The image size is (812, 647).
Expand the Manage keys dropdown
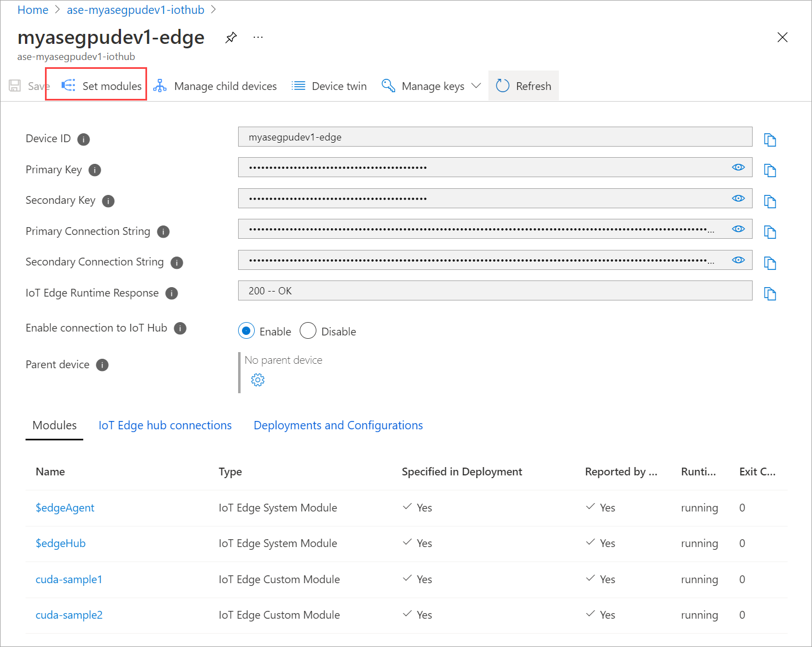click(x=431, y=86)
